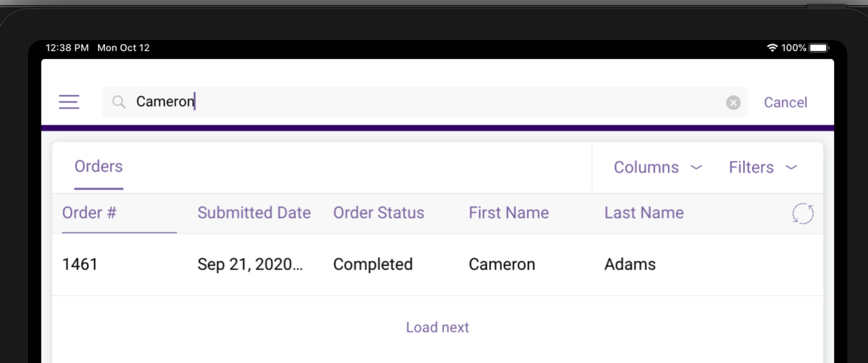Select the Orders tab
Viewport: 868px width, 363px height.
pos(98,167)
